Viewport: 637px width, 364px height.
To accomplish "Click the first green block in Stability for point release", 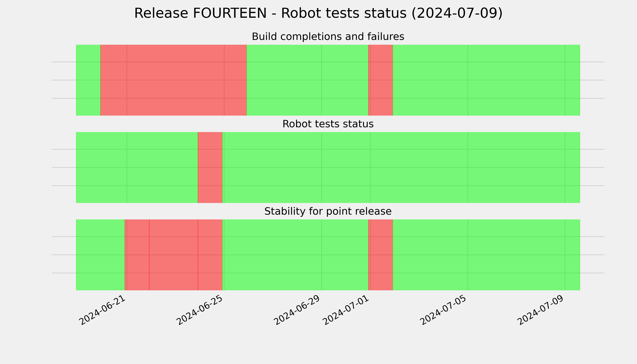I will 100,255.
